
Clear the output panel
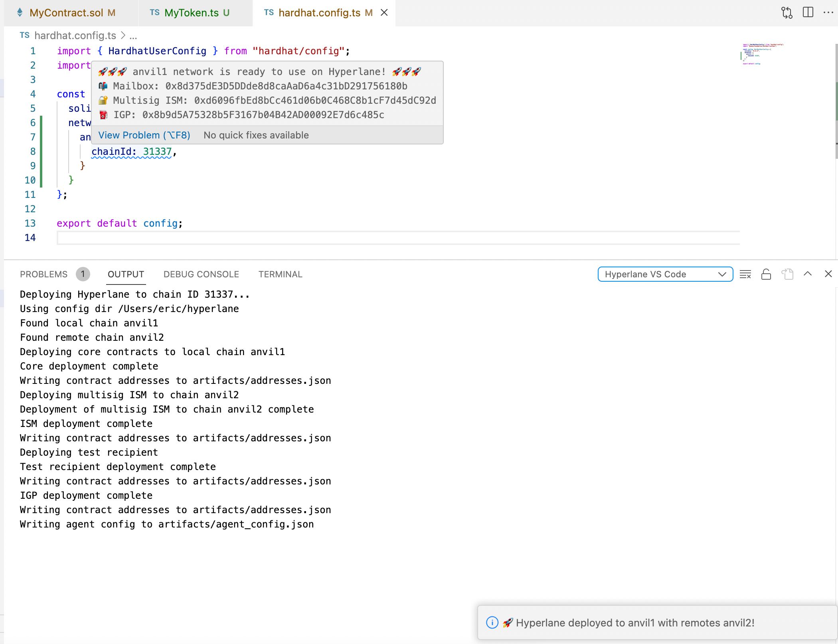pyautogui.click(x=745, y=274)
